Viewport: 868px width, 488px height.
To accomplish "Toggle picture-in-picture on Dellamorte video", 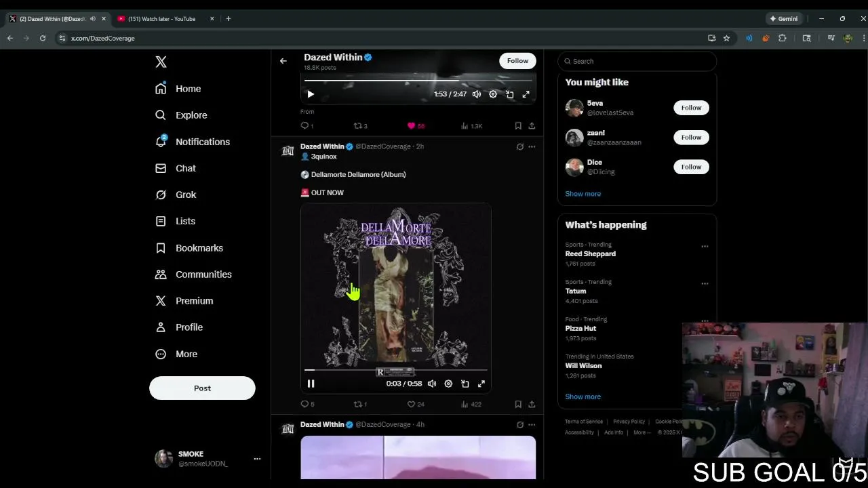I will 465,384.
